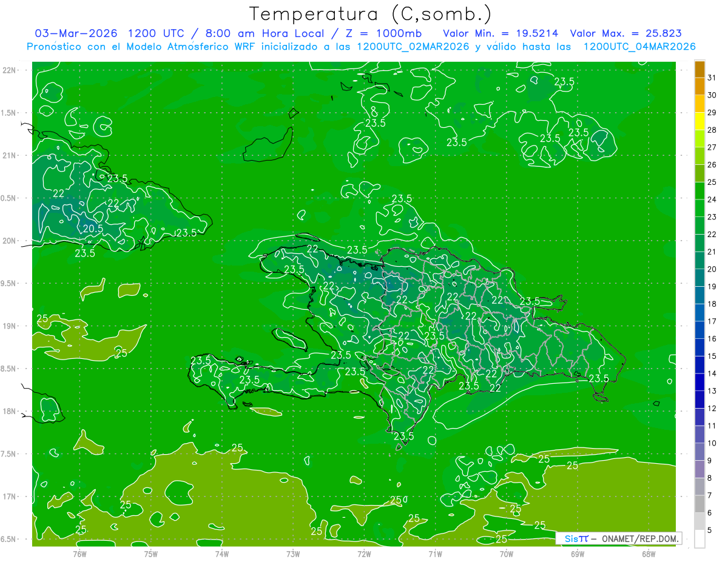Click the legend value 25 on color scale
Image resolution: width=728 pixels, height=562 pixels.
coord(712,182)
